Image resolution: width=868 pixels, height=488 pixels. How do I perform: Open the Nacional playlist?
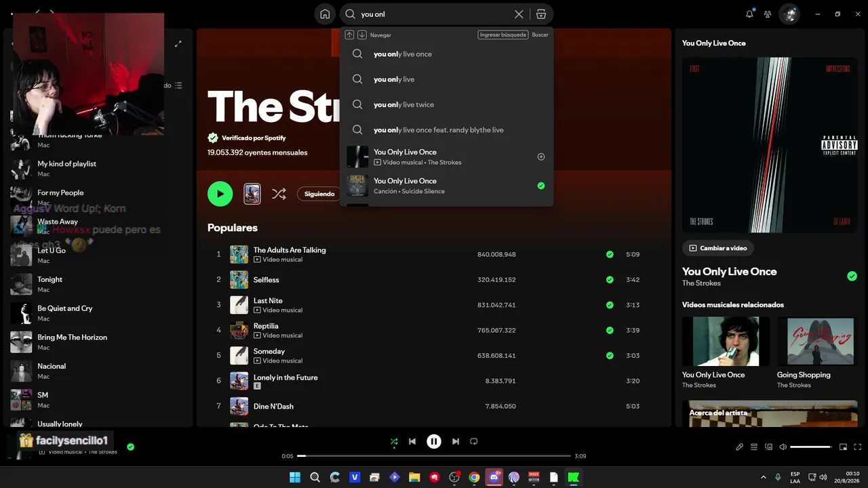98,371
